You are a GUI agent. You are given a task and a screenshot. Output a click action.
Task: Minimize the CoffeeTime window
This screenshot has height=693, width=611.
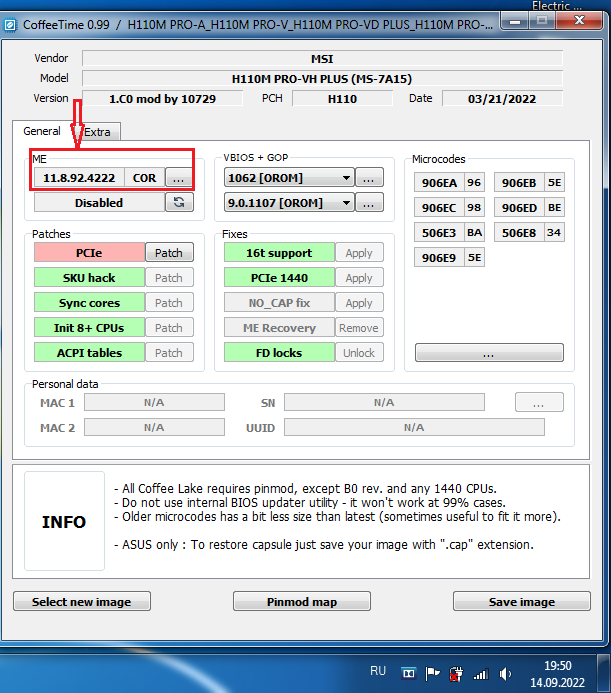pos(515,21)
